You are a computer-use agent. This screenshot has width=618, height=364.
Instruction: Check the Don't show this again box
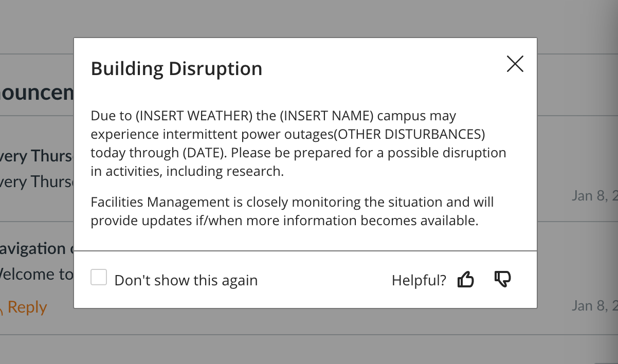pyautogui.click(x=99, y=278)
